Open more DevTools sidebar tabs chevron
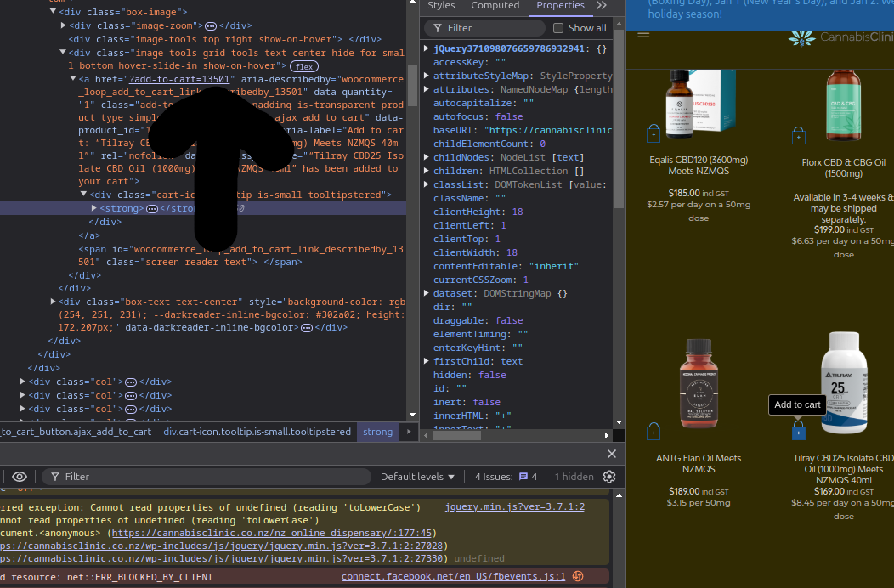 pyautogui.click(x=602, y=5)
